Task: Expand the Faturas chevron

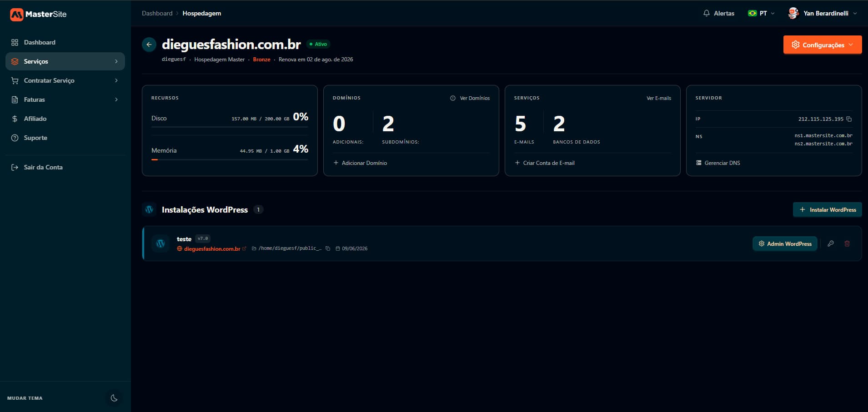Action: point(116,99)
